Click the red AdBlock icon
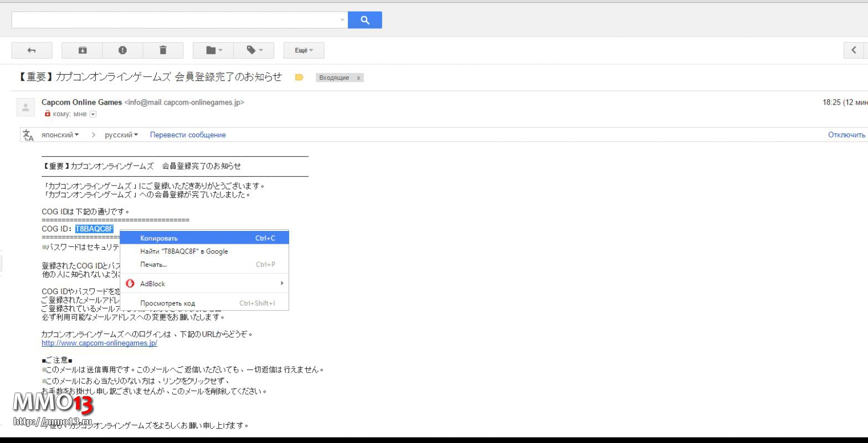The width and height of the screenshot is (868, 443). [x=130, y=284]
